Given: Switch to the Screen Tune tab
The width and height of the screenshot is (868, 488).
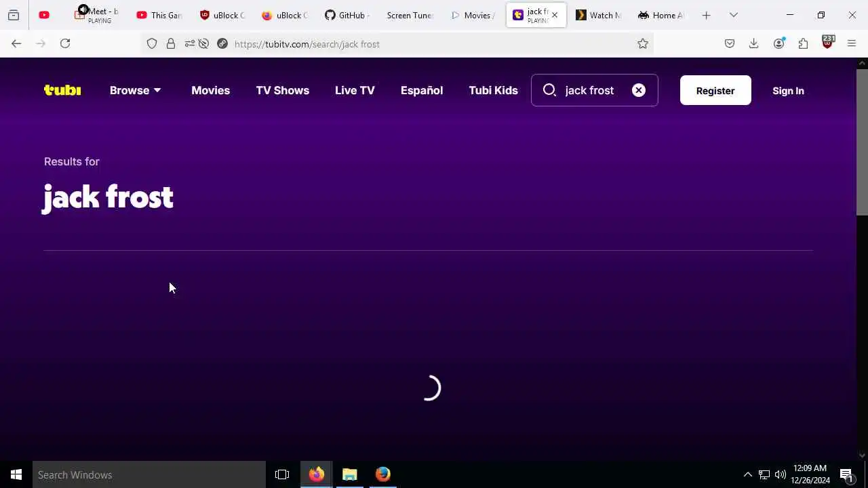Looking at the screenshot, I should click(x=410, y=15).
